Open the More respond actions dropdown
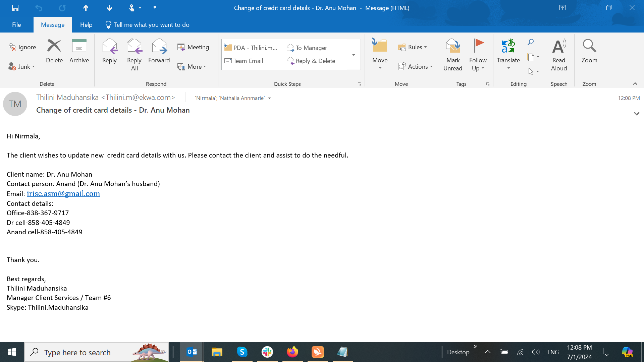This screenshot has height=362, width=644. coord(192,67)
